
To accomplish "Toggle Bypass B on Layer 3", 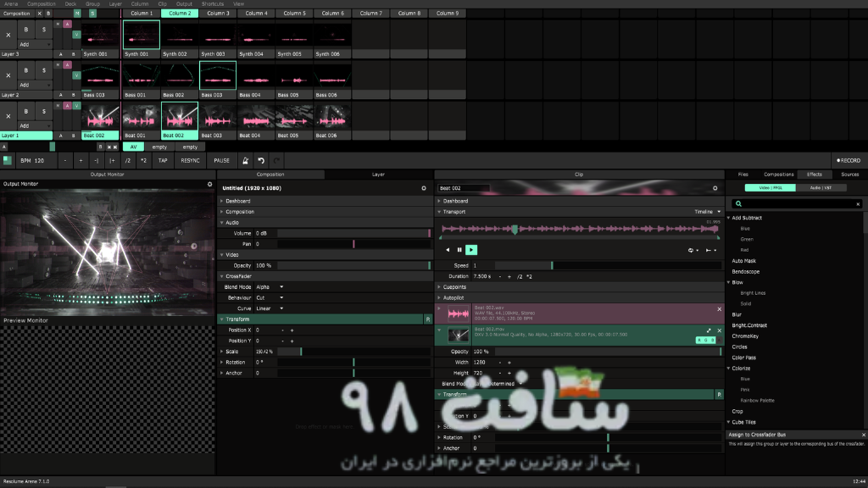I will pos(25,30).
